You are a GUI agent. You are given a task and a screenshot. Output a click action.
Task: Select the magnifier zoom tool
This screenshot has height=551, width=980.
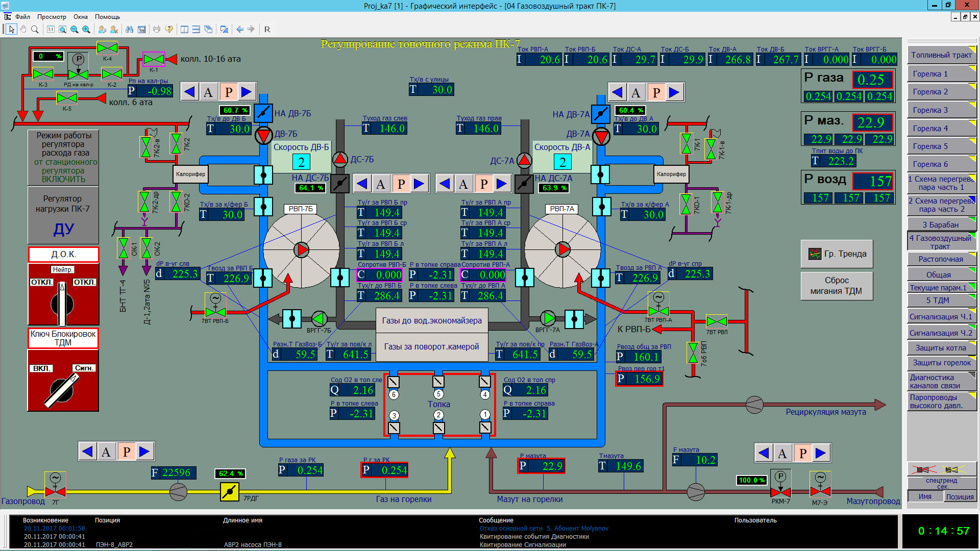point(35,29)
